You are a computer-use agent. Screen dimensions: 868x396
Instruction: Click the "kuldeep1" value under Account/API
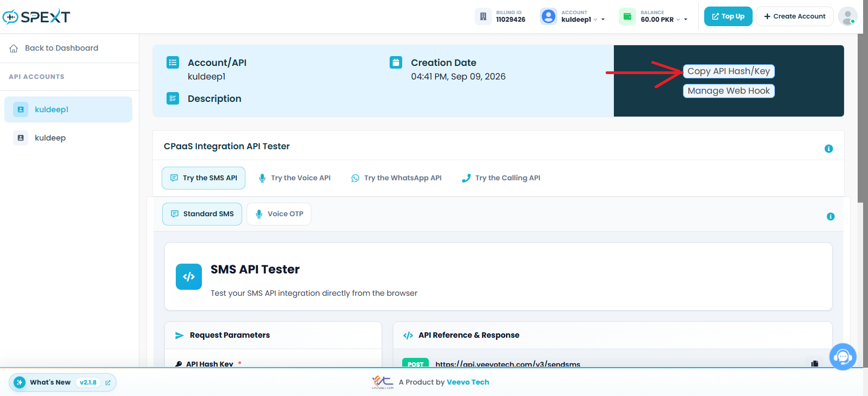coord(207,77)
